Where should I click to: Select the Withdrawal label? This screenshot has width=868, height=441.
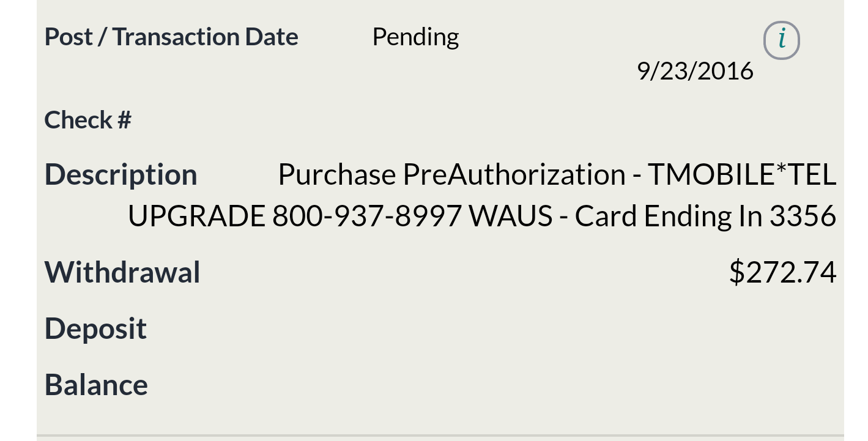[x=122, y=272]
